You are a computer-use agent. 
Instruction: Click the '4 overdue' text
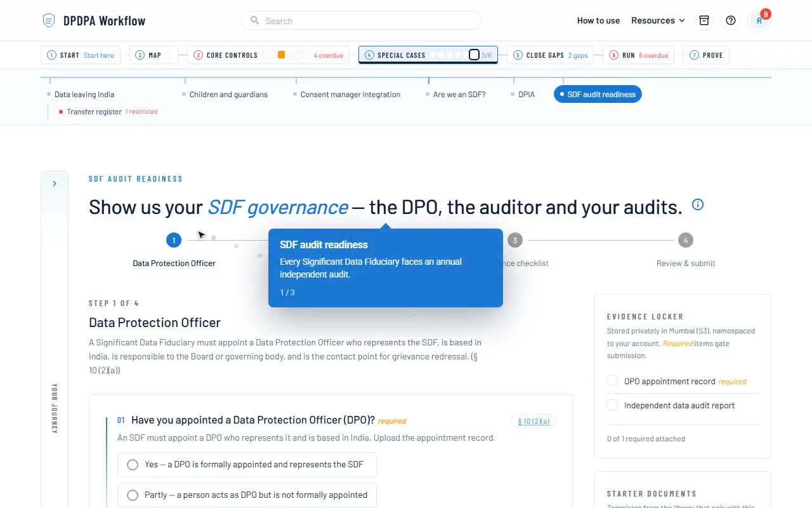point(328,55)
